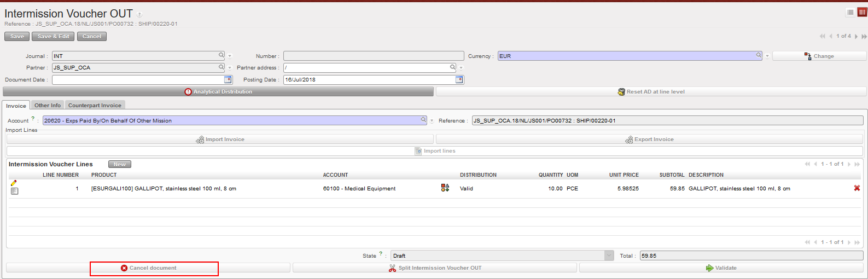Click the Cancel document button
868x279 pixels.
coord(148,268)
